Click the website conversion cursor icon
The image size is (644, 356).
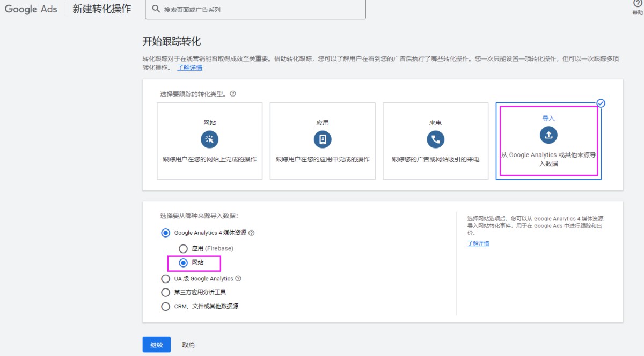click(209, 140)
